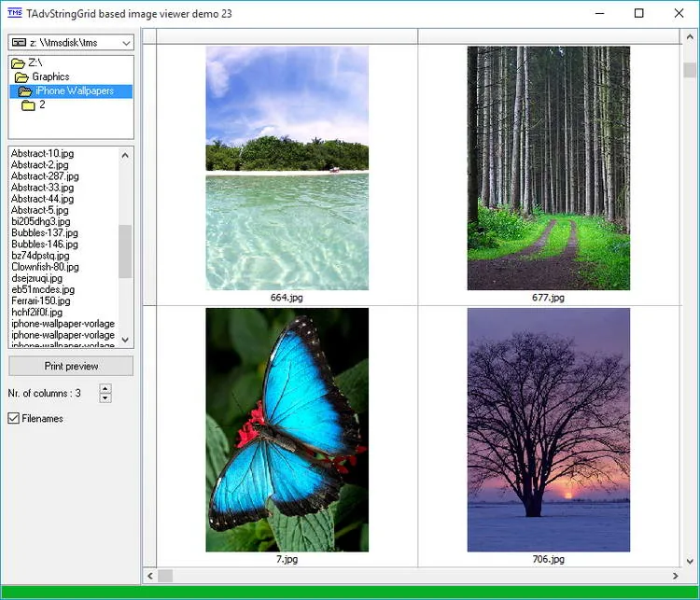Viewport: 700px width, 600px height.
Task: Click the iPhone Wallpapers open folder icon
Action: point(25,91)
